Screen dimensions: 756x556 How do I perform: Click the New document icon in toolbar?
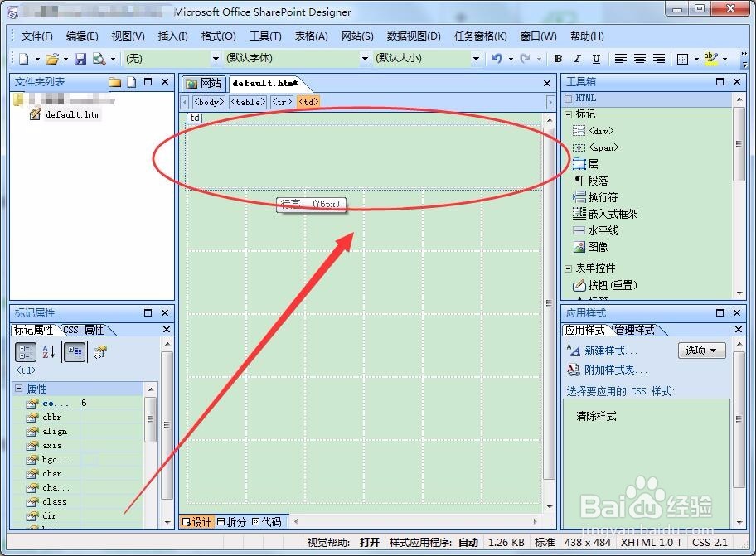[23, 59]
